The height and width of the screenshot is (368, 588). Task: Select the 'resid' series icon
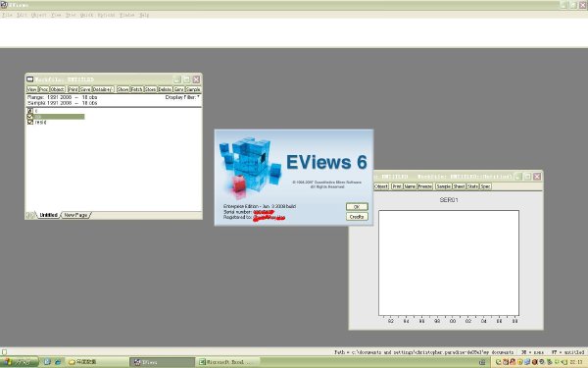[30, 122]
